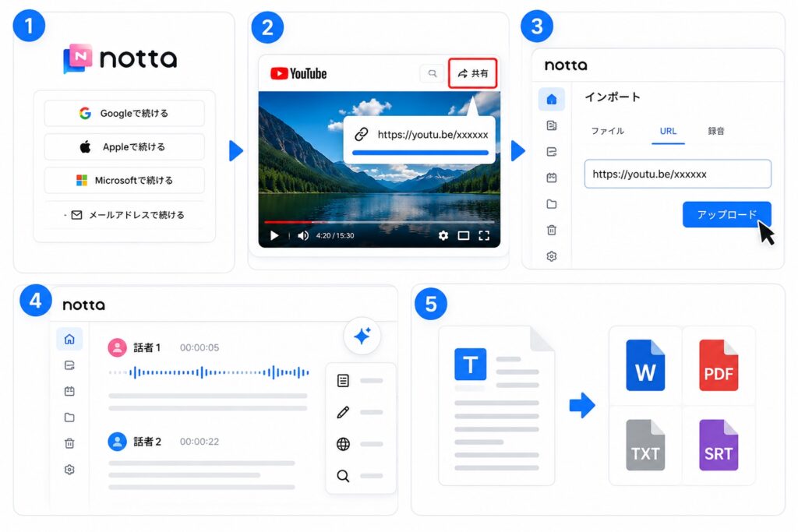This screenshot has height=532, width=798.
Task: Open trash icon in import panel sidebar
Action: [552, 230]
